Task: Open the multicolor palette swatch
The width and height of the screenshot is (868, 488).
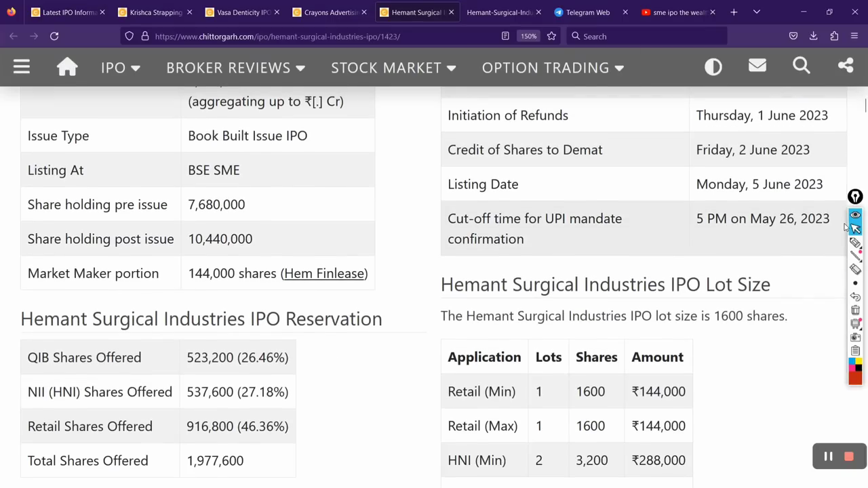Action: pos(855,365)
